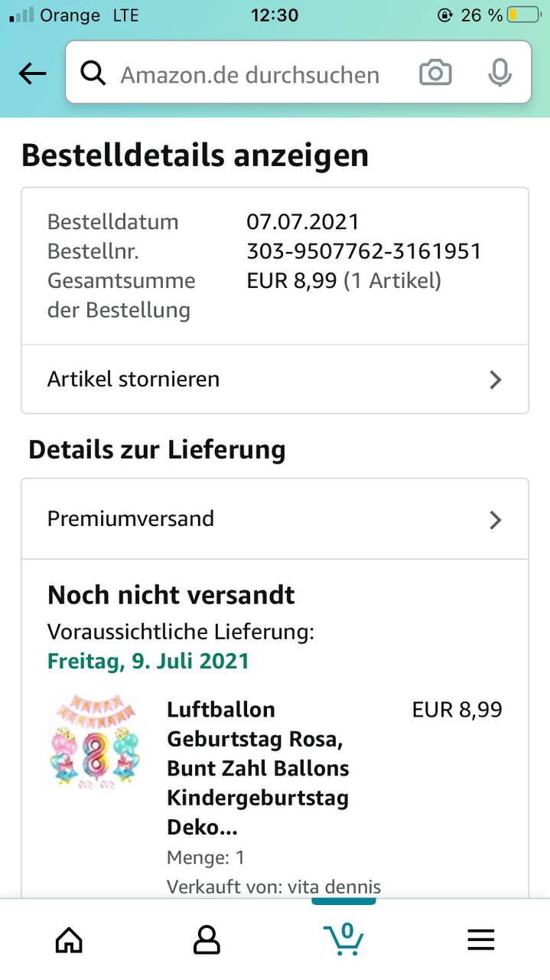This screenshot has height=980, width=550.
Task: Tap the back arrow icon
Action: pyautogui.click(x=32, y=73)
